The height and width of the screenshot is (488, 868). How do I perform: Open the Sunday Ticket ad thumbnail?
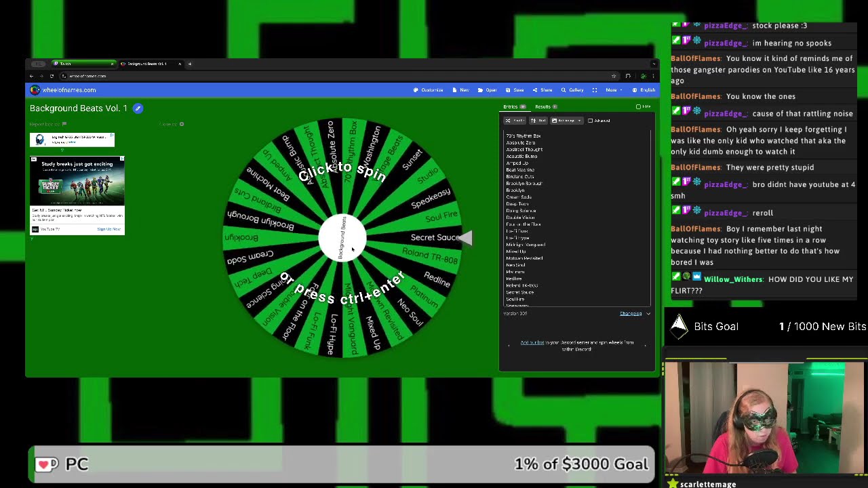(77, 182)
